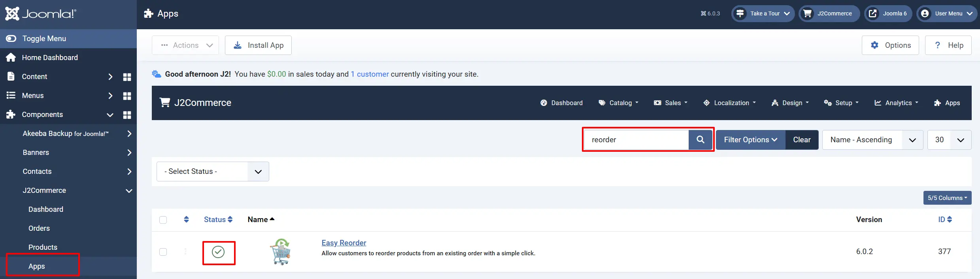Viewport: 980px width, 279px height.
Task: Open the Joomla 6 site link
Action: point(888,13)
